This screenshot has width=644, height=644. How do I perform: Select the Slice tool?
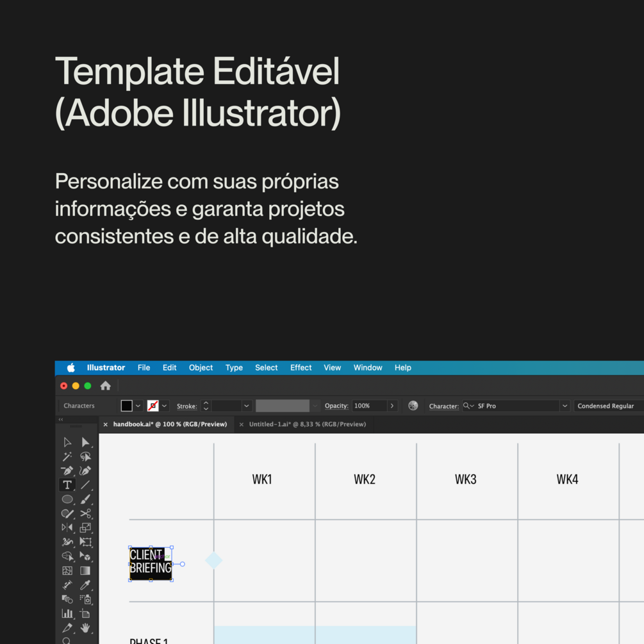(67, 628)
